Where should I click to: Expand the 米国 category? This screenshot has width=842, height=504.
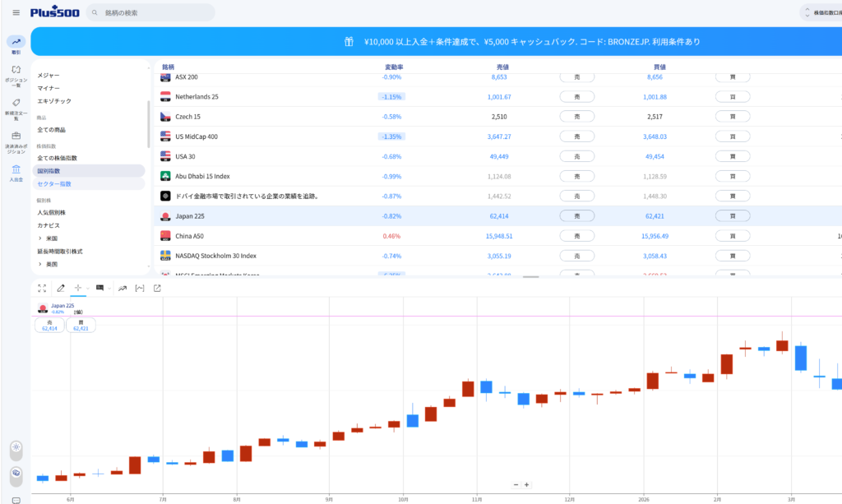[x=39, y=238]
